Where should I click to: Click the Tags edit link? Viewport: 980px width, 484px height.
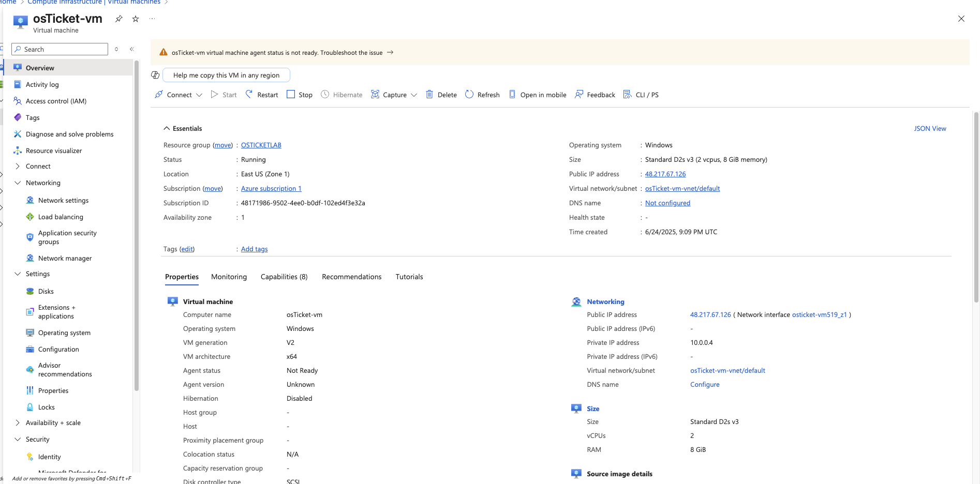click(187, 249)
